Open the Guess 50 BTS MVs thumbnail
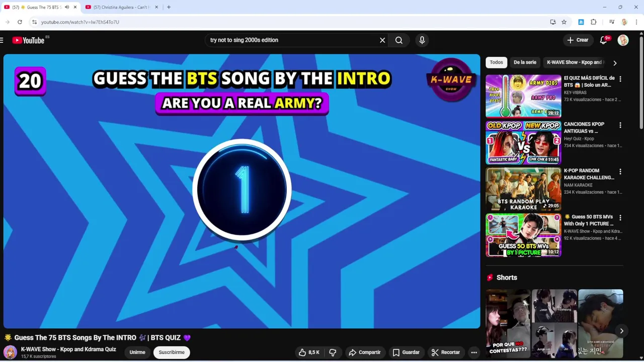This screenshot has width=644, height=362. tap(523, 235)
